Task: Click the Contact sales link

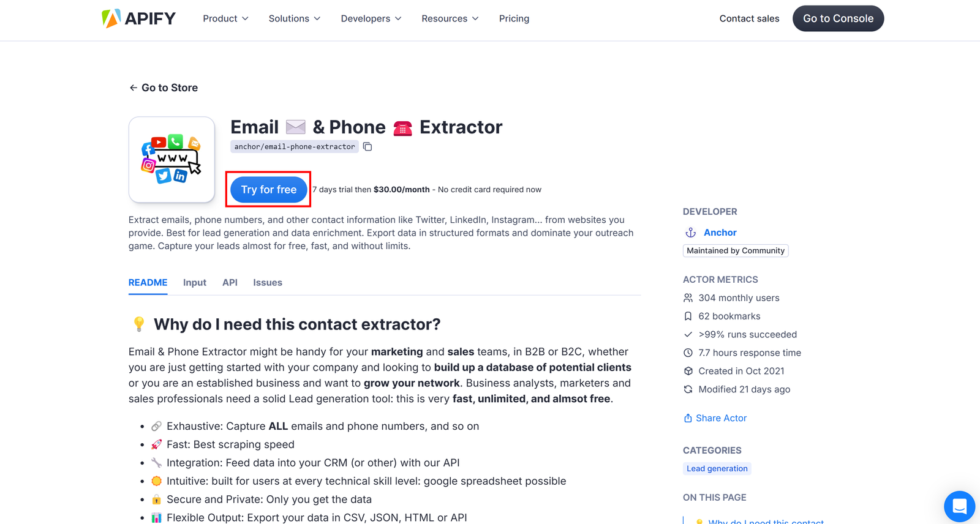Action: 749,18
